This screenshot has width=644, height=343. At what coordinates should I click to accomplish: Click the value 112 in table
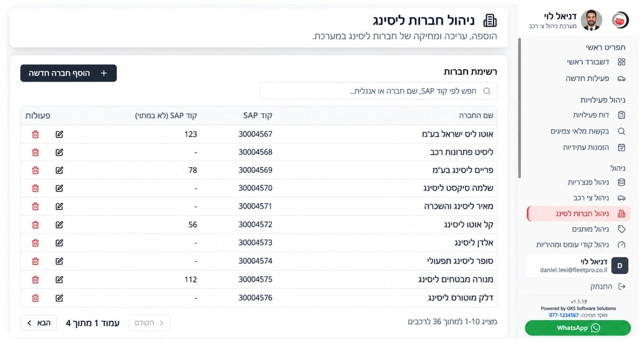click(x=191, y=279)
